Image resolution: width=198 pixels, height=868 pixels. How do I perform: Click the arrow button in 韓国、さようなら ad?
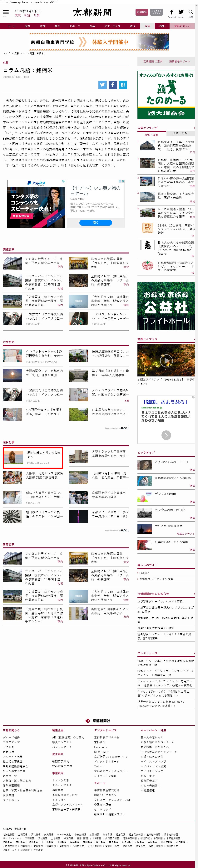point(166,435)
